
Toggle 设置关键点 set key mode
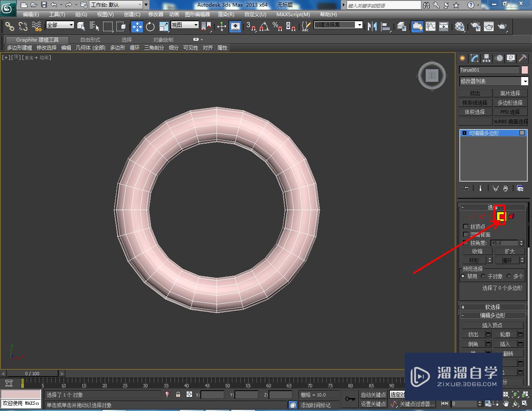[373, 404]
